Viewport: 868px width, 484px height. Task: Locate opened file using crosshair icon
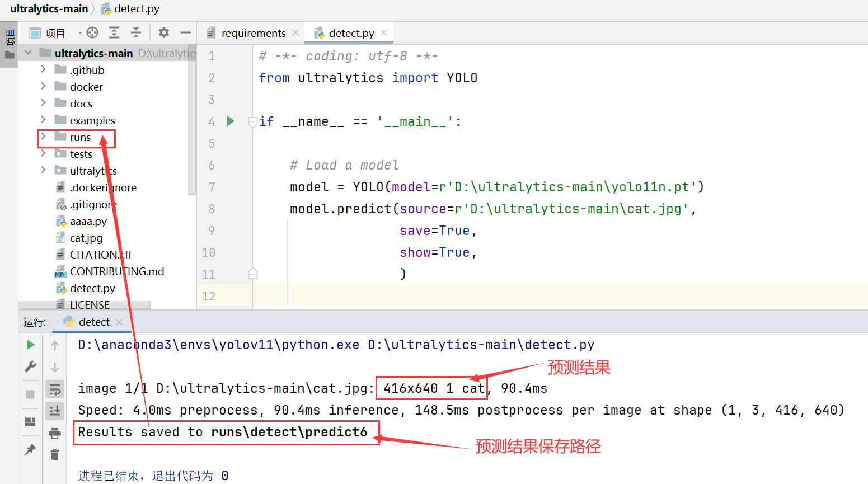tap(93, 33)
